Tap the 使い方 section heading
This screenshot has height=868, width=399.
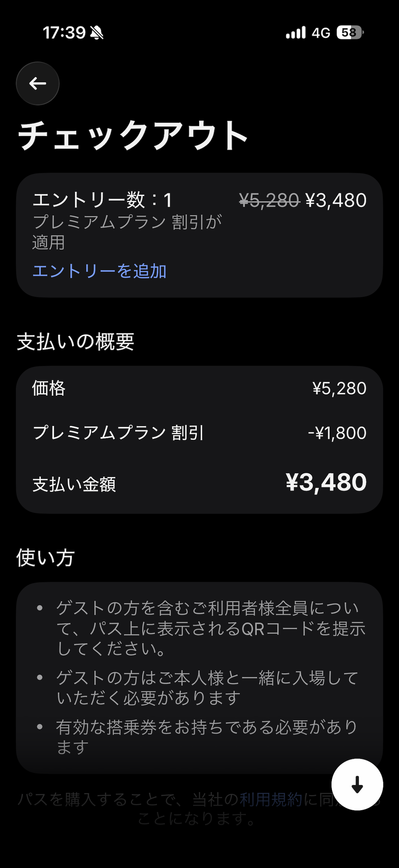[x=46, y=558]
